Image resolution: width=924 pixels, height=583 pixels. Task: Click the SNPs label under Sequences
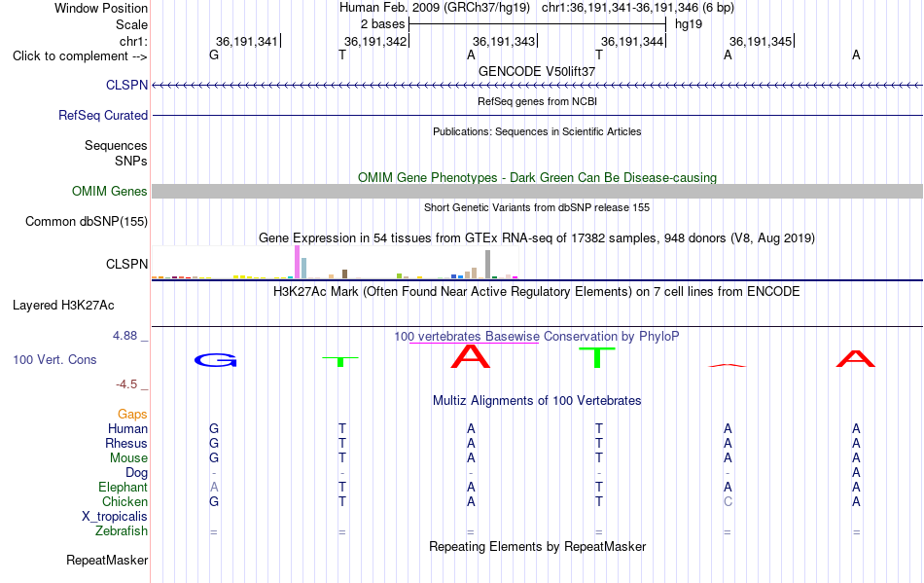(131, 161)
